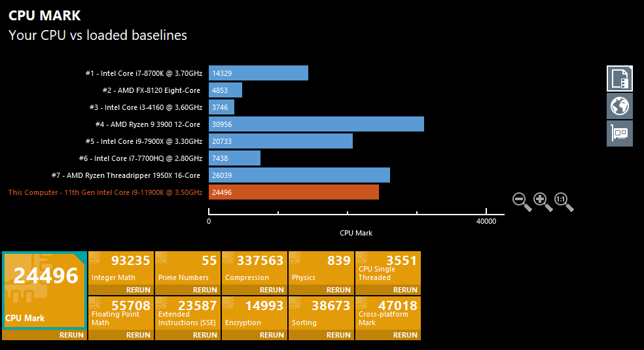
Task: Click the globe icon on right sidebar
Action: pyautogui.click(x=619, y=106)
